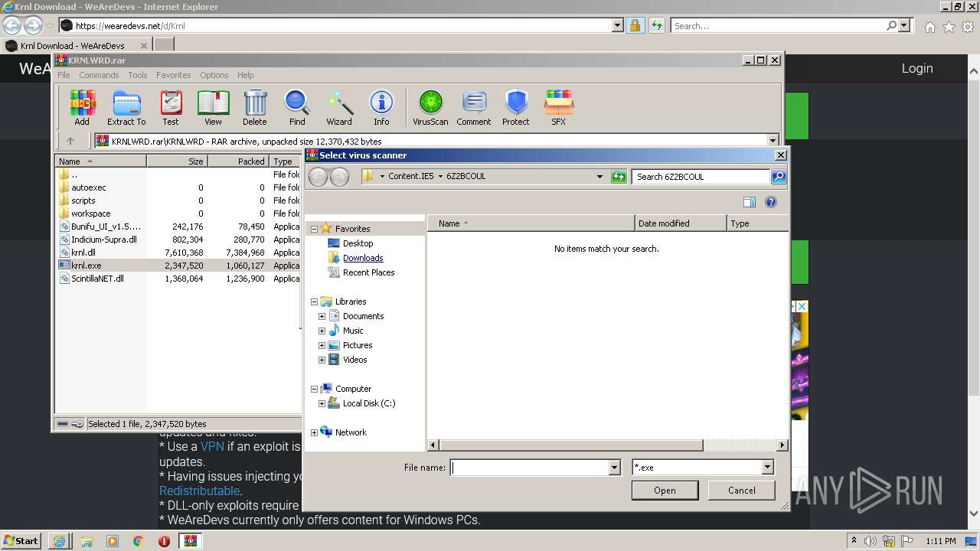
Task: Open the *.exe file type dropdown
Action: click(x=767, y=468)
